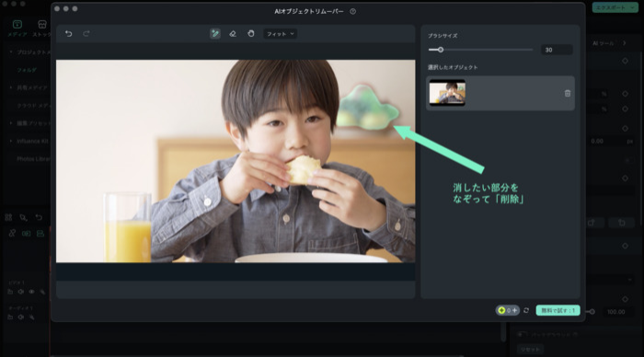Undo the last brush stroke in Object Remover
Screen dimensions: 644x357
click(x=69, y=34)
